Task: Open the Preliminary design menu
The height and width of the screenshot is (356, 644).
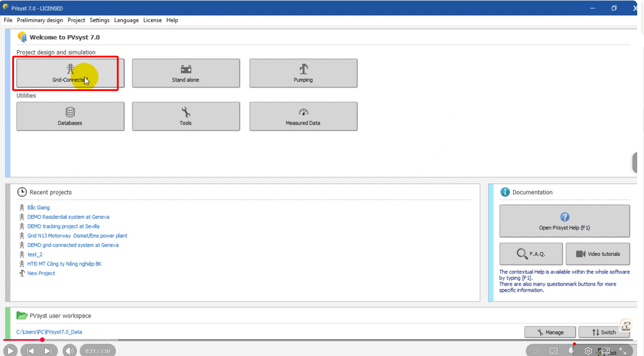Action: pos(40,20)
